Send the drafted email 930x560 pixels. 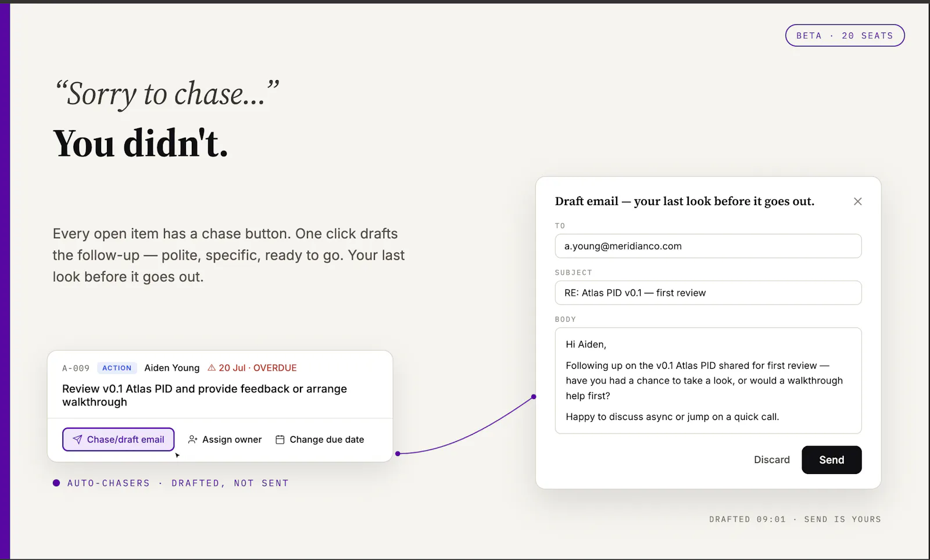tap(831, 460)
